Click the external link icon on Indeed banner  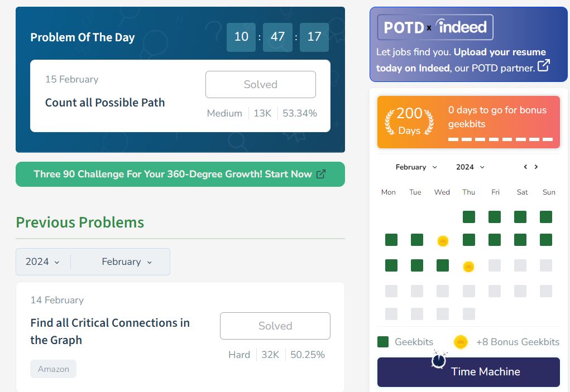[543, 65]
